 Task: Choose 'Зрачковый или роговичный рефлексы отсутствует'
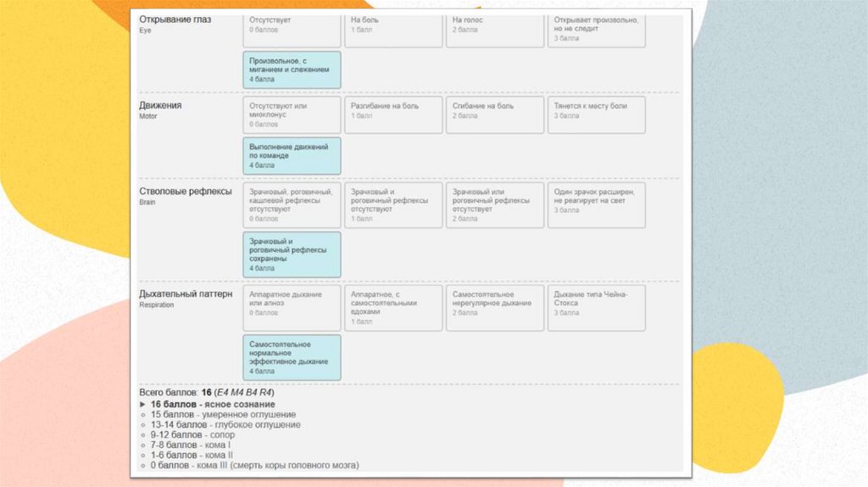click(x=495, y=205)
